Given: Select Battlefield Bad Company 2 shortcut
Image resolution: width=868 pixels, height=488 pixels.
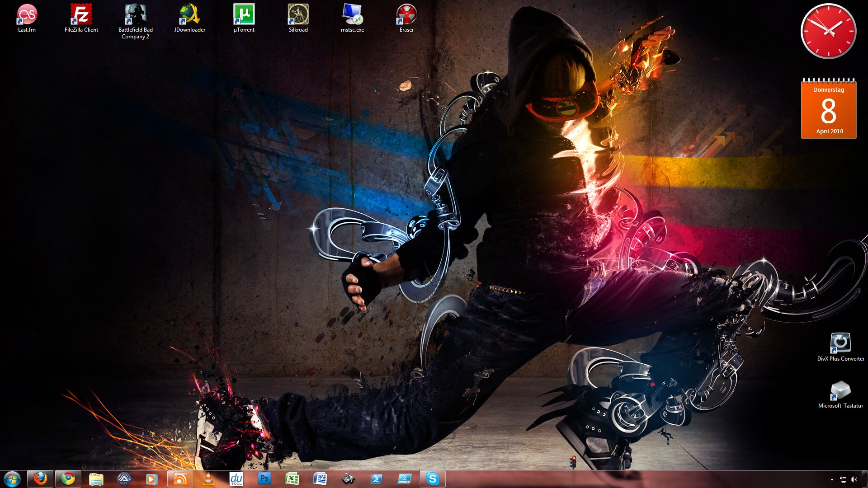Looking at the screenshot, I should click(135, 15).
